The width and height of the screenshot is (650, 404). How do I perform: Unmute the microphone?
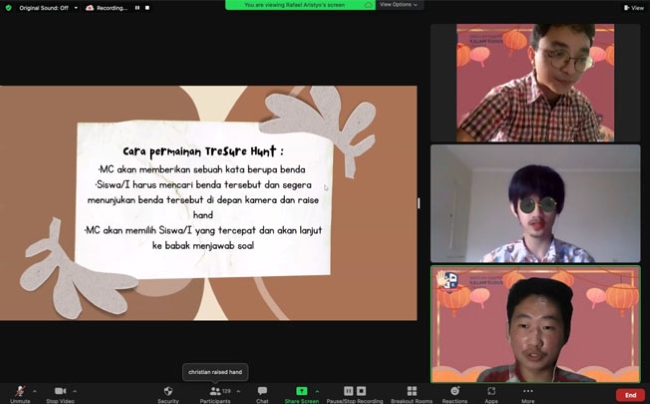coord(18,392)
